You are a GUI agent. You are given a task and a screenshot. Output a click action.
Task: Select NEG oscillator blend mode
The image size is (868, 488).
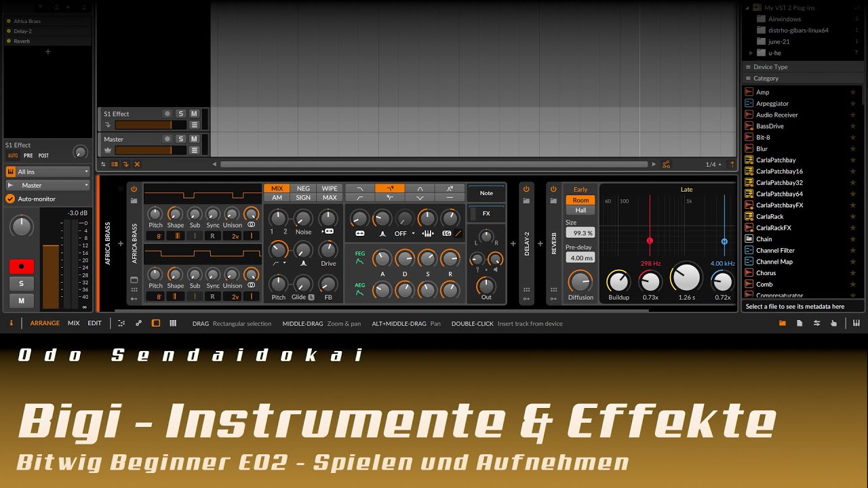point(303,188)
